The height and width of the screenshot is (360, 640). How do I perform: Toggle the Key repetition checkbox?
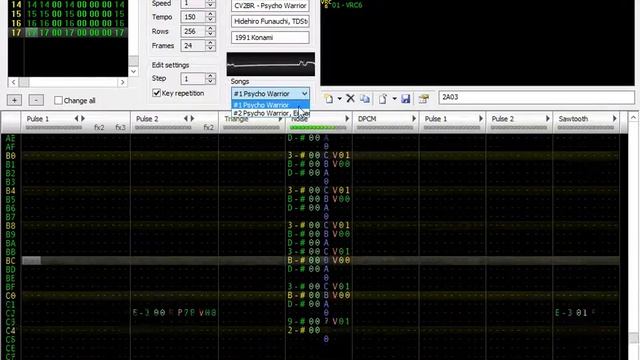pyautogui.click(x=156, y=93)
